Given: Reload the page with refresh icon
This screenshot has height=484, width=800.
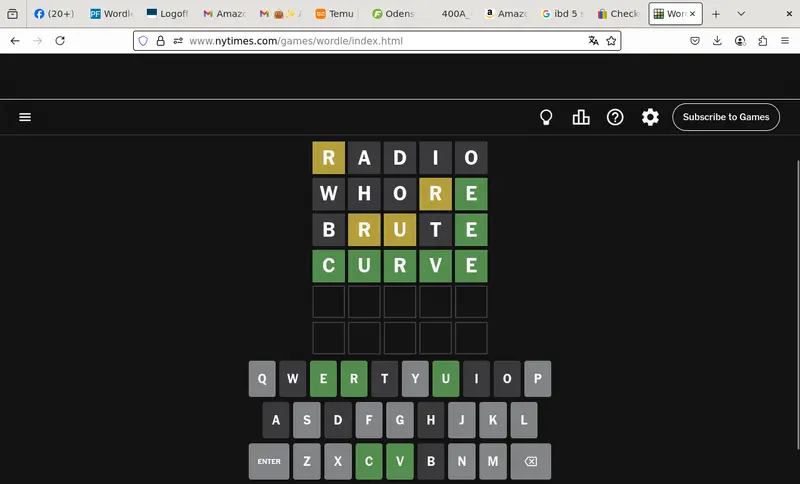Looking at the screenshot, I should click(60, 41).
